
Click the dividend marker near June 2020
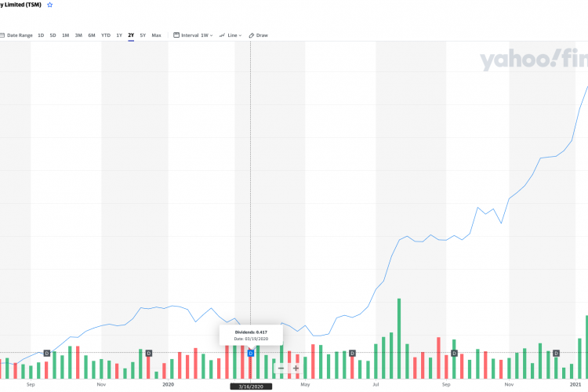tap(353, 354)
